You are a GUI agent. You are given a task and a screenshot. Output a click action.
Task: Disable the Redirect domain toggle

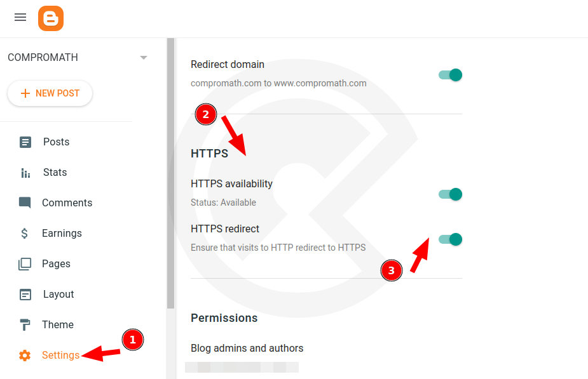point(449,74)
